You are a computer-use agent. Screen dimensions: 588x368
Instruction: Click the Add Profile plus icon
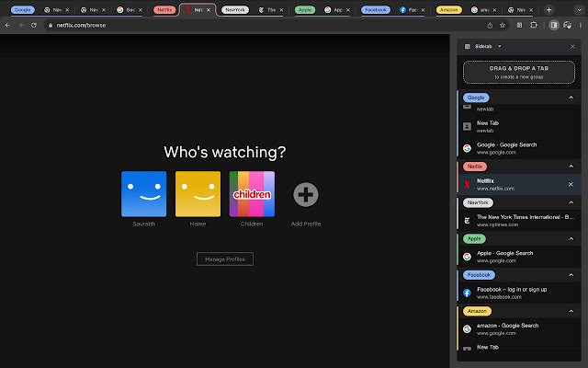click(x=306, y=194)
